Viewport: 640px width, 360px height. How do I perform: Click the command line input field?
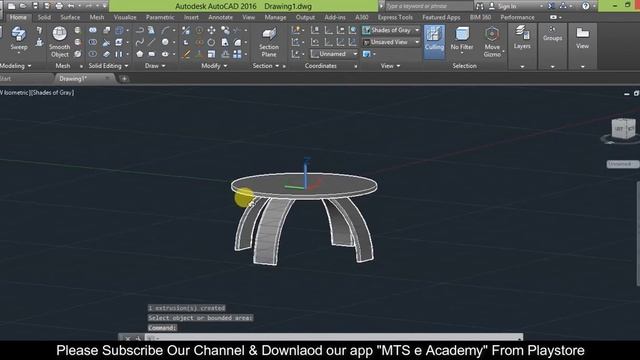coord(335,338)
